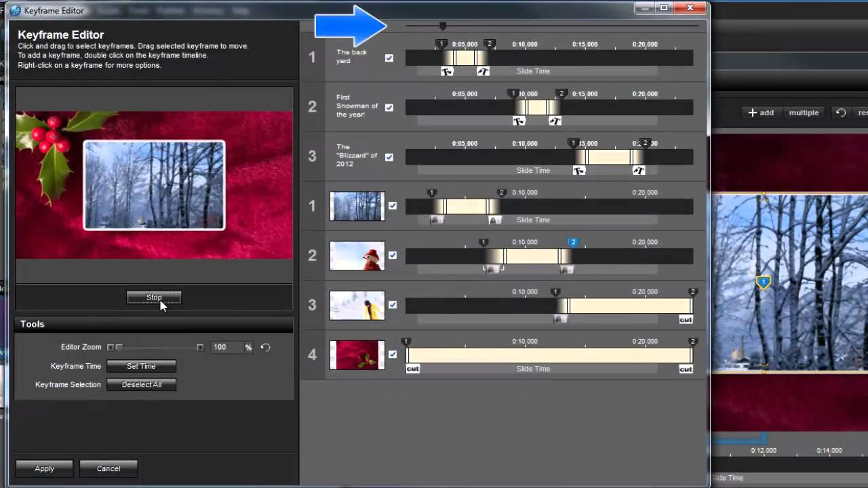Click the Keyframe Editor title bar app icon
Viewport: 868px width, 488px height.
coord(16,10)
